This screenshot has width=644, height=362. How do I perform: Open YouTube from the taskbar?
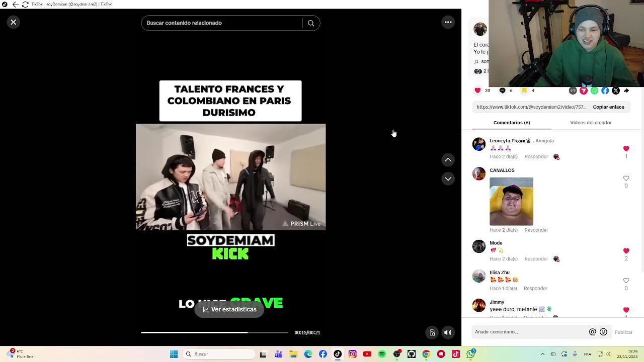[367, 354]
